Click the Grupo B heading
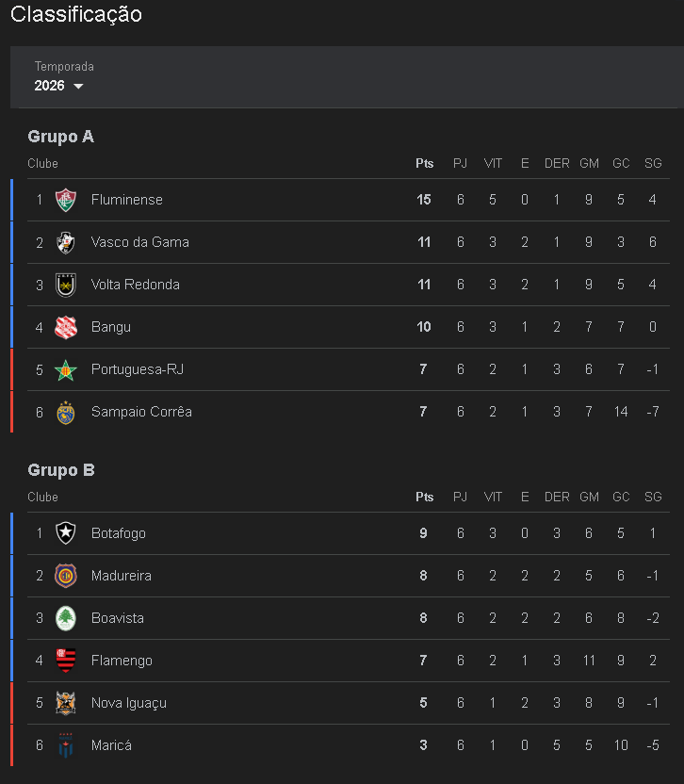This screenshot has width=684, height=784. pyautogui.click(x=60, y=470)
